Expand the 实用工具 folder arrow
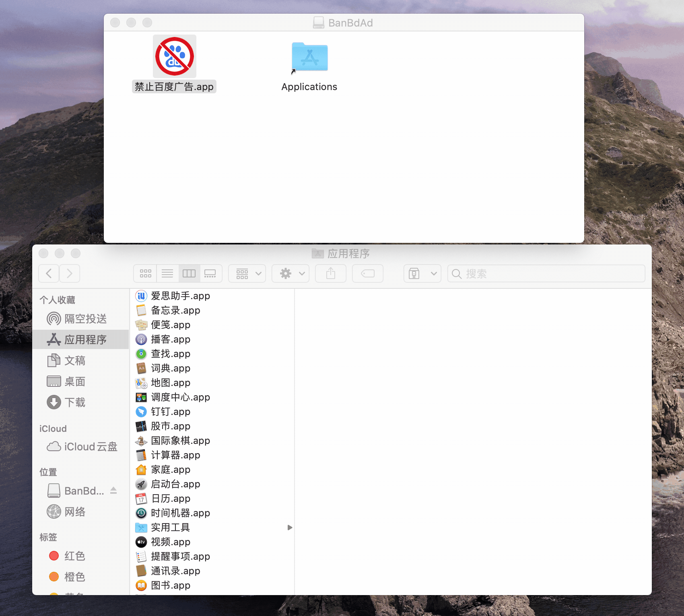Screen dimensions: 684x616 [290, 528]
